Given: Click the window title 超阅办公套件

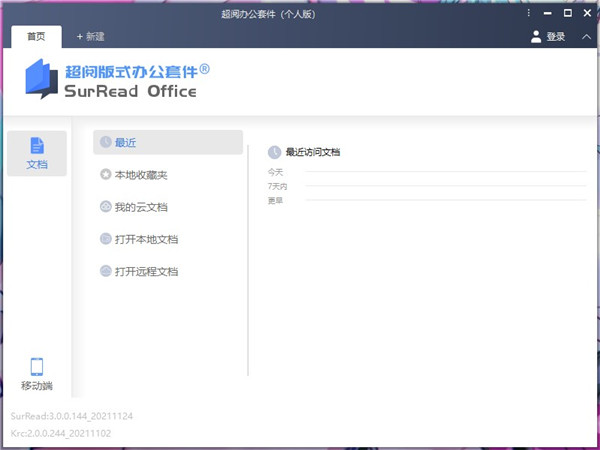Looking at the screenshot, I should coord(268,14).
